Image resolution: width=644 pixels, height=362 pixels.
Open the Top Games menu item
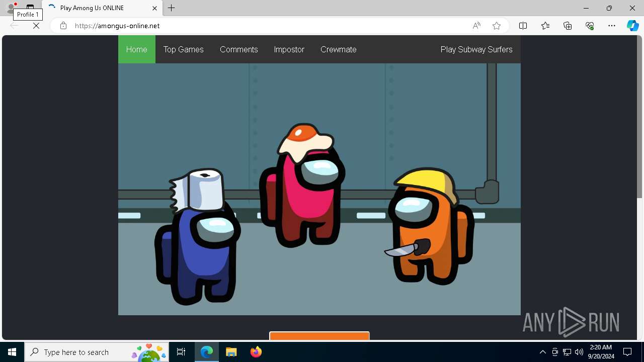183,49
